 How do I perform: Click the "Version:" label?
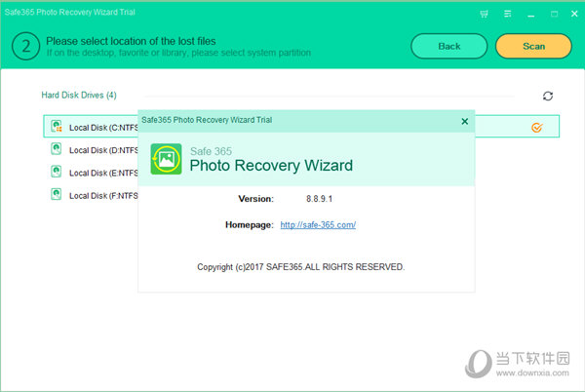click(x=255, y=199)
